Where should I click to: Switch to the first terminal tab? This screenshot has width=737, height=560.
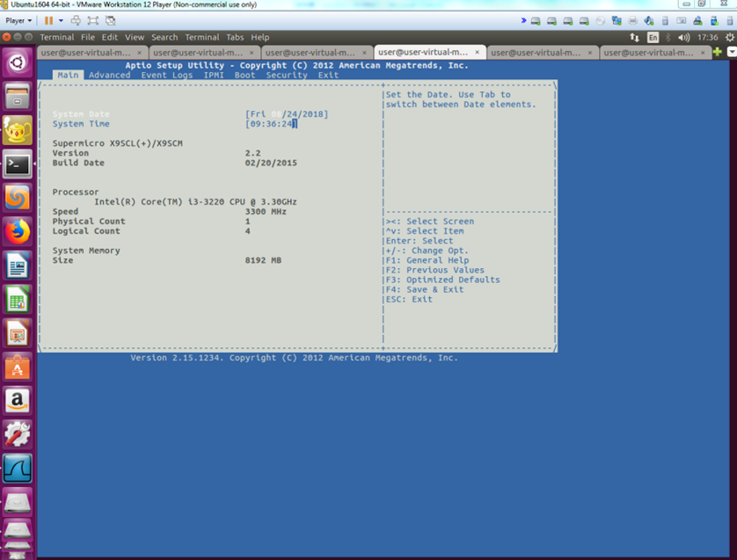(x=87, y=53)
